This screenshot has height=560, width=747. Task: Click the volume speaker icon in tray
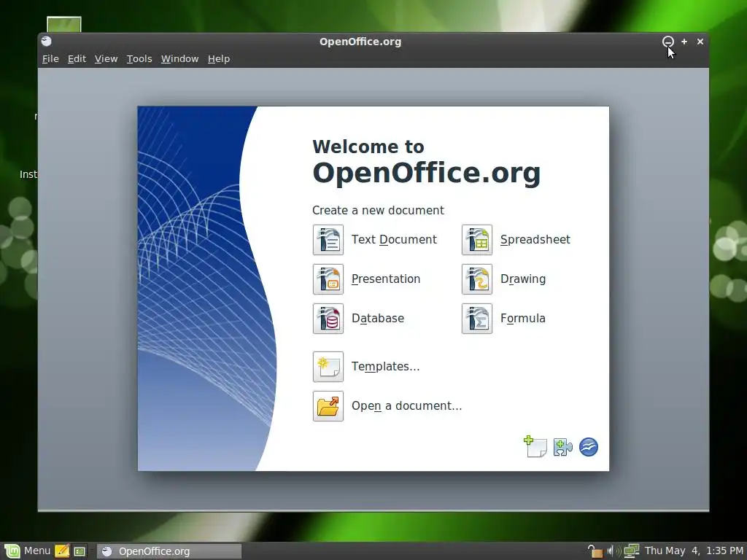[613, 551]
